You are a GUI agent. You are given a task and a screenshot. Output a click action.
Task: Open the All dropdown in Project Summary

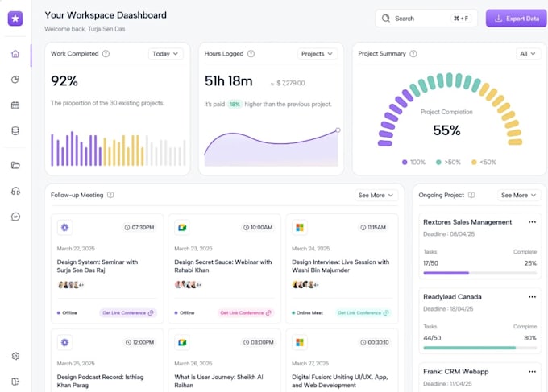click(x=528, y=54)
